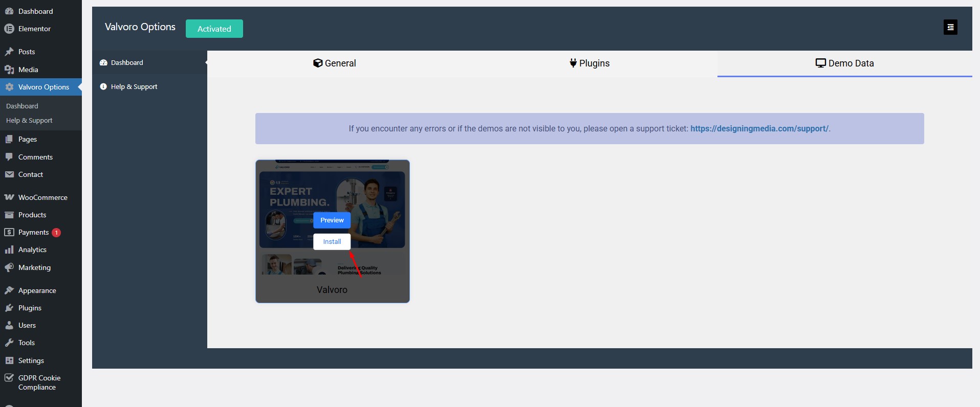This screenshot has height=407, width=980.
Task: Click the Appearance paintbrush icon
Action: 9,290
